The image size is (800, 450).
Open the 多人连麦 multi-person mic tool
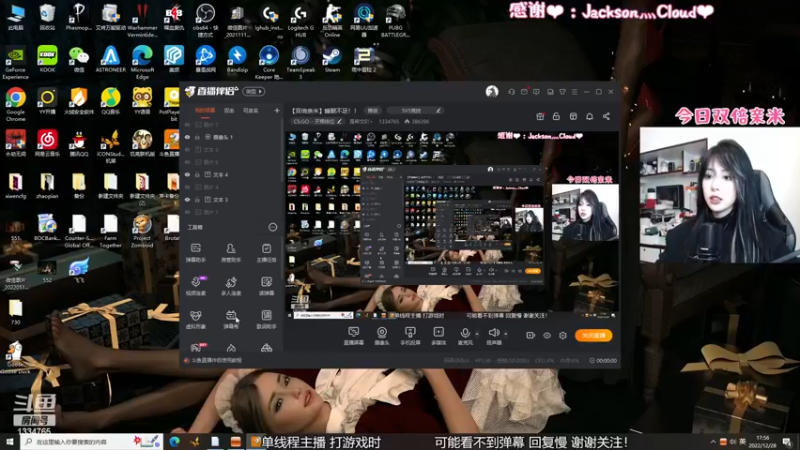pos(231,286)
